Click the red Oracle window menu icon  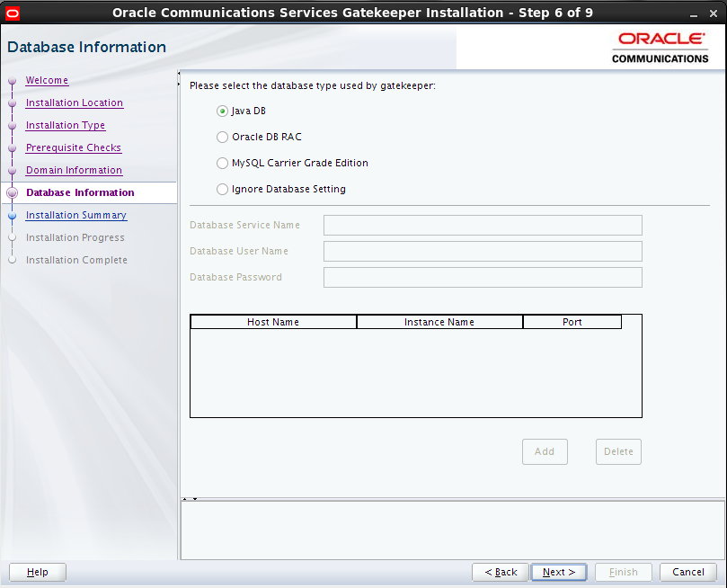[13, 13]
